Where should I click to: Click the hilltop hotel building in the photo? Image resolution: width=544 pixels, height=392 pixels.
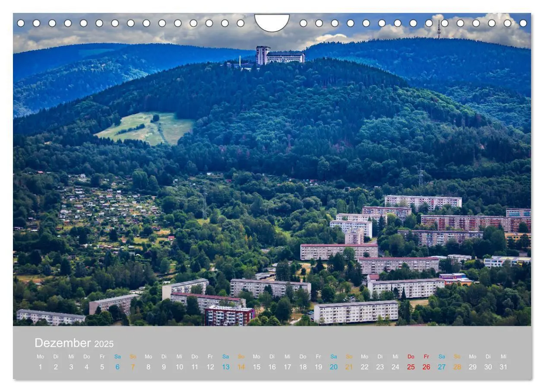coord(280,55)
